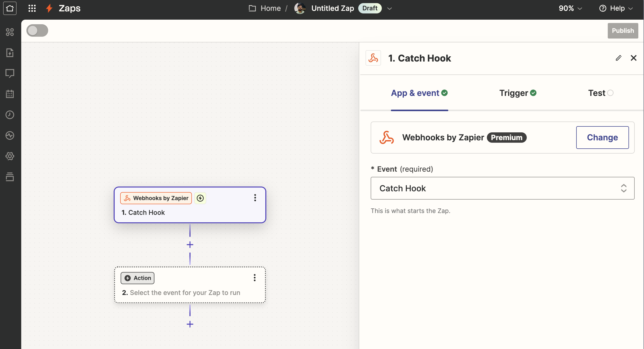This screenshot has width=644, height=349.
Task: Open the Event Catch Hook dropdown
Action: [502, 188]
